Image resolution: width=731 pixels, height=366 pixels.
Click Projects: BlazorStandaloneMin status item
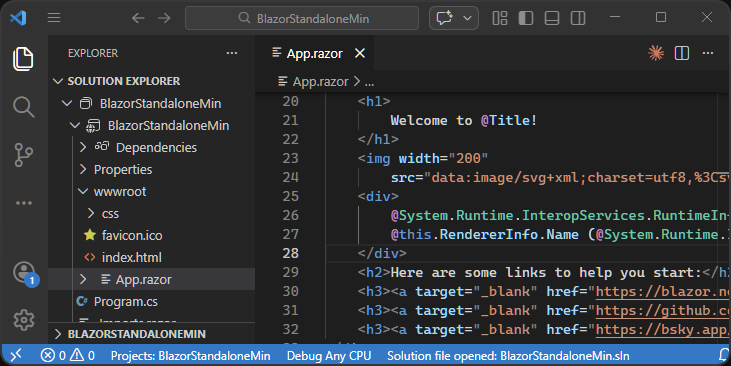[190, 356]
